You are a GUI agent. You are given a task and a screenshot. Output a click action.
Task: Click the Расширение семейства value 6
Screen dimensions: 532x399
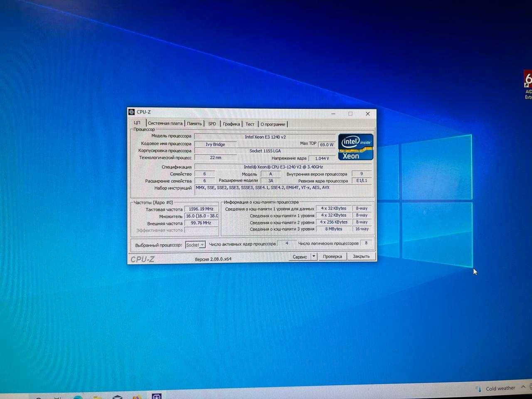[204, 180]
